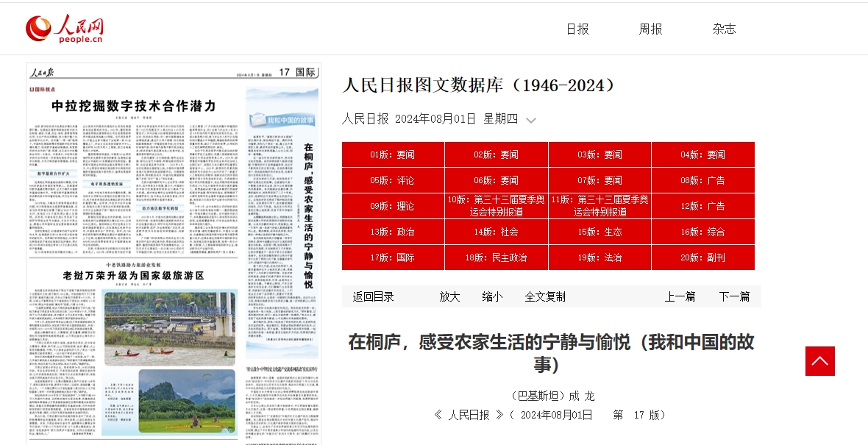Select page 14版: 社会
The height and width of the screenshot is (445, 868).
pyautogui.click(x=497, y=232)
